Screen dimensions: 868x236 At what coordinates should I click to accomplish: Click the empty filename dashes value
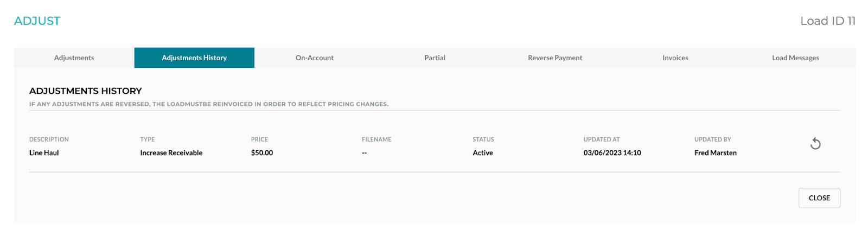click(365, 153)
